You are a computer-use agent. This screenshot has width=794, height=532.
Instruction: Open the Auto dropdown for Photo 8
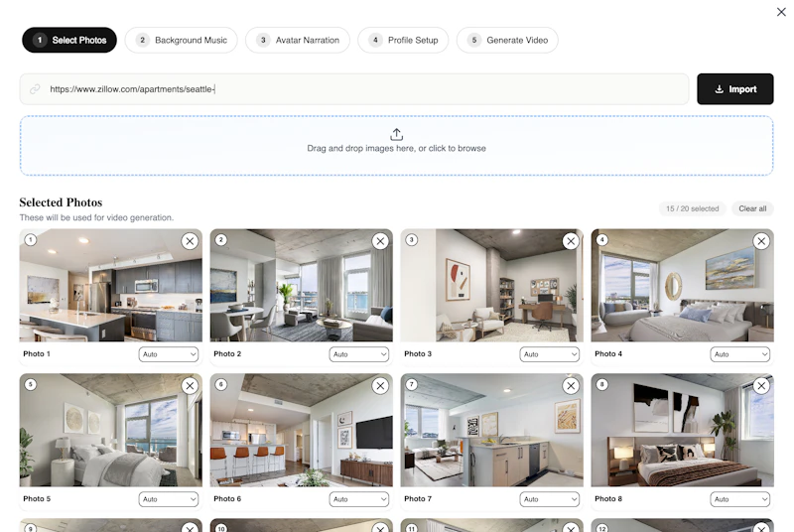[739, 499]
